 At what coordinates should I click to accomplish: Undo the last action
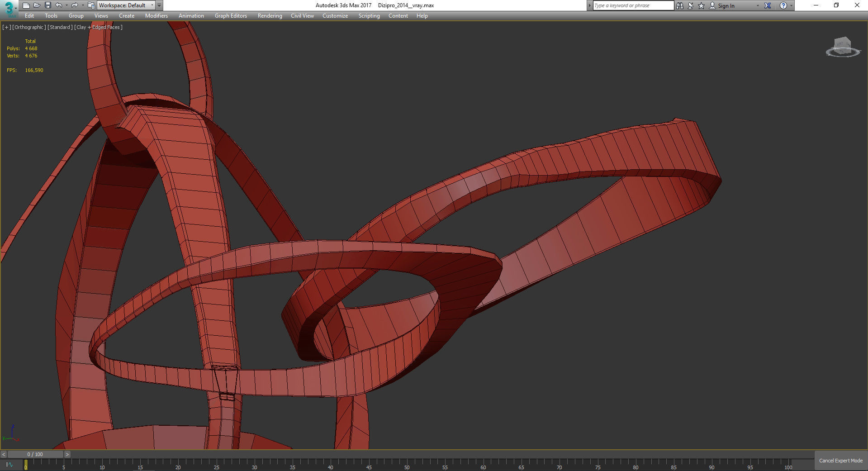click(59, 5)
